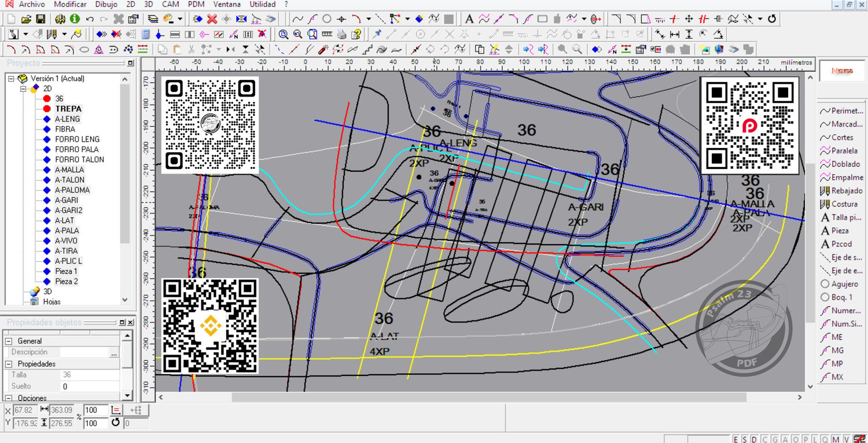Click the blue calculator sheet icon
Viewport: 868px width, 443px height.
[x=146, y=34]
